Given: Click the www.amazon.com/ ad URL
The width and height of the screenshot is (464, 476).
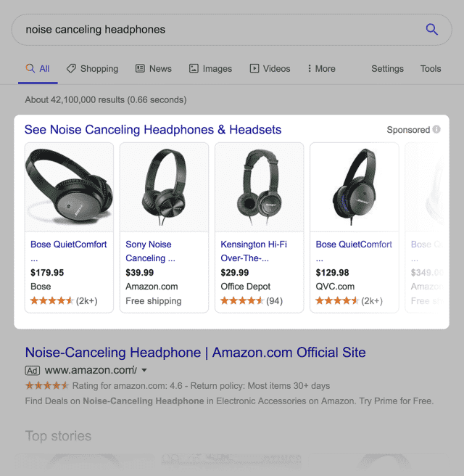Looking at the screenshot, I should [x=91, y=370].
